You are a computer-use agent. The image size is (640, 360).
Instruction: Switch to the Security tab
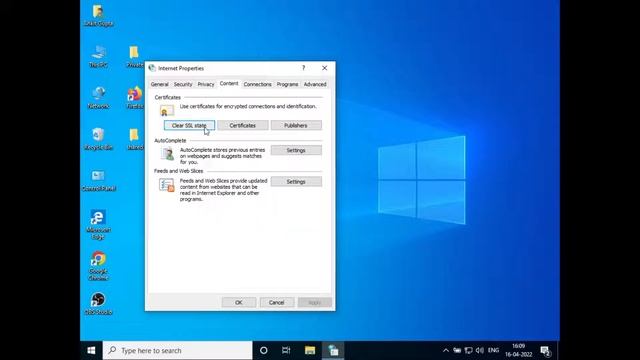[183, 84]
